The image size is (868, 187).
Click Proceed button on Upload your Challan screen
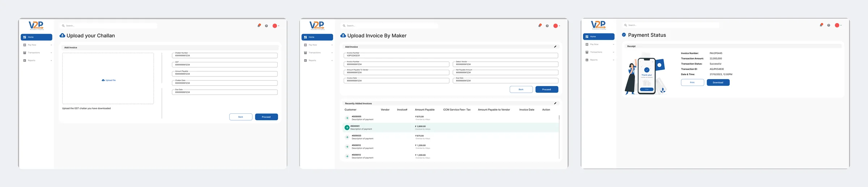pyautogui.click(x=267, y=117)
